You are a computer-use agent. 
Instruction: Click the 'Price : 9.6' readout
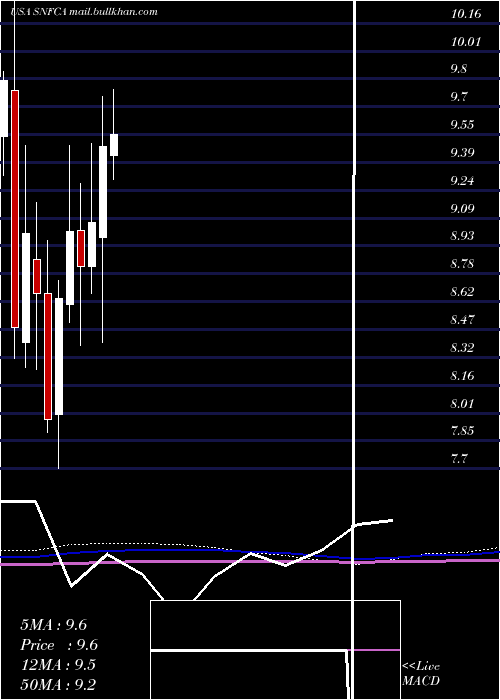point(59,645)
